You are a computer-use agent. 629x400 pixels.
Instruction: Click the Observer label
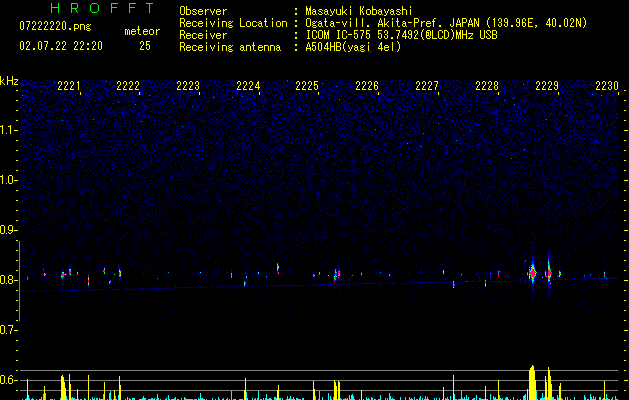click(203, 11)
